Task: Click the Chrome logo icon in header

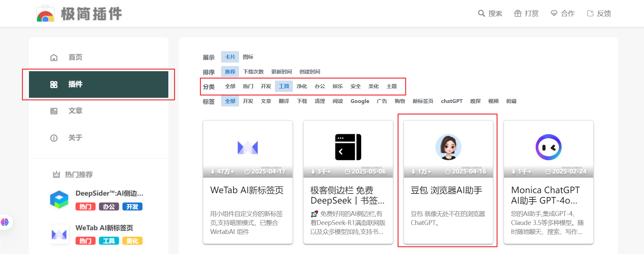Action: point(46,14)
